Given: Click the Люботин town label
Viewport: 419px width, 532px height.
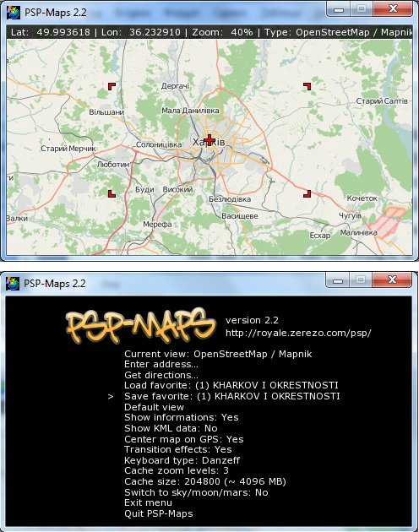Looking at the screenshot, I should [x=113, y=164].
